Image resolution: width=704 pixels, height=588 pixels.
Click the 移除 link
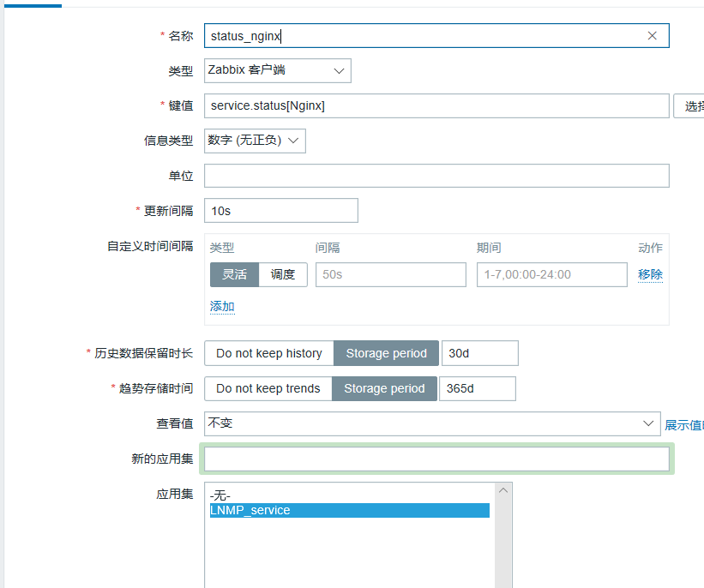point(650,274)
